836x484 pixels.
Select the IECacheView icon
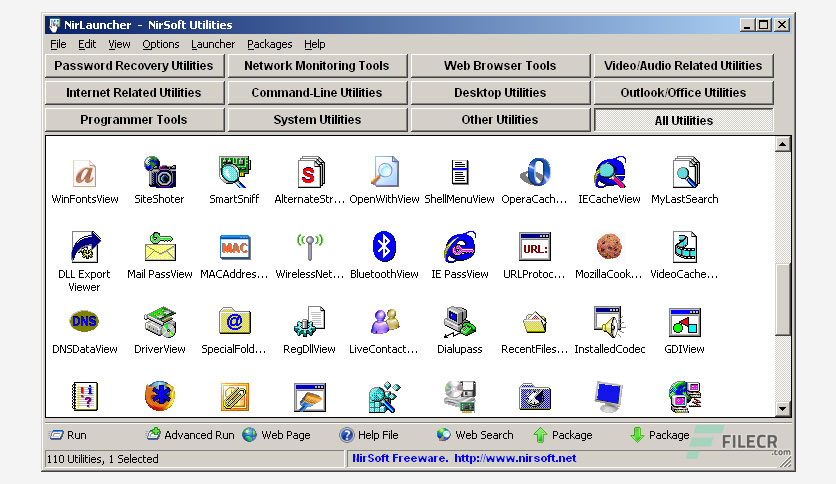point(609,172)
